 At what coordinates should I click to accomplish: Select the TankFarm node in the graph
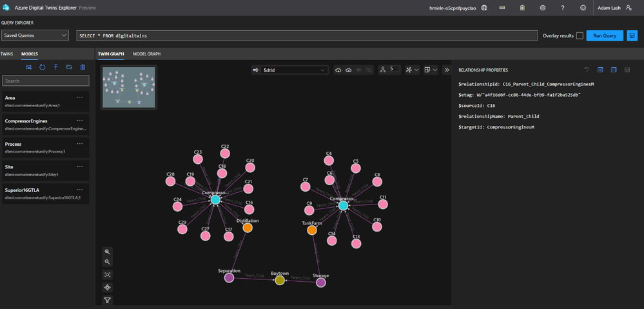coord(312,230)
